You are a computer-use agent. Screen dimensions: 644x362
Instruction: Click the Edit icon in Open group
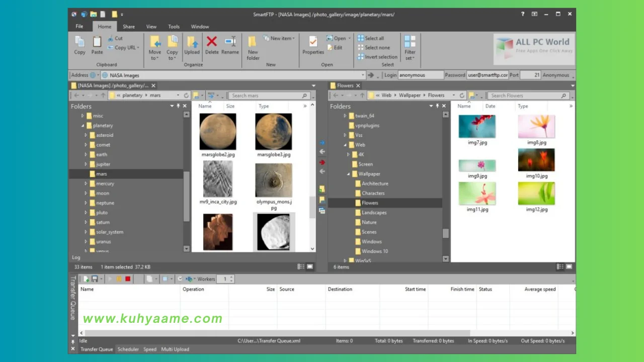(330, 48)
